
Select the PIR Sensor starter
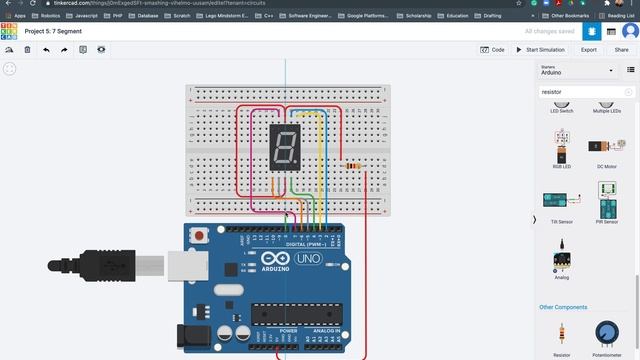point(607,203)
